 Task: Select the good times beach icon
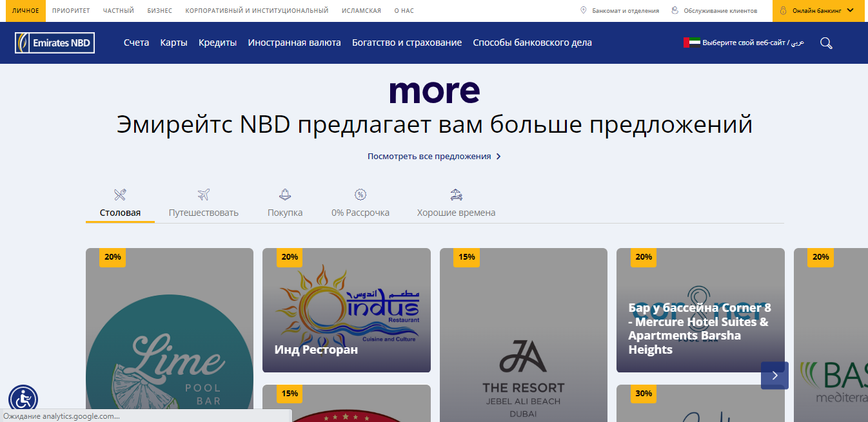point(457,195)
